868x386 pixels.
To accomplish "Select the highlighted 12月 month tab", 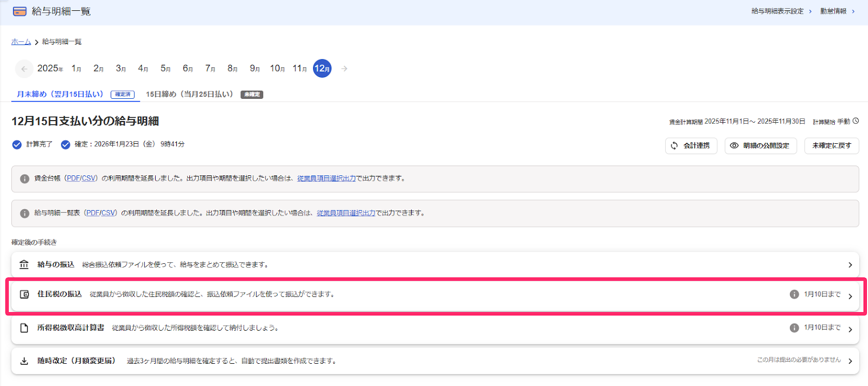I will pos(322,68).
